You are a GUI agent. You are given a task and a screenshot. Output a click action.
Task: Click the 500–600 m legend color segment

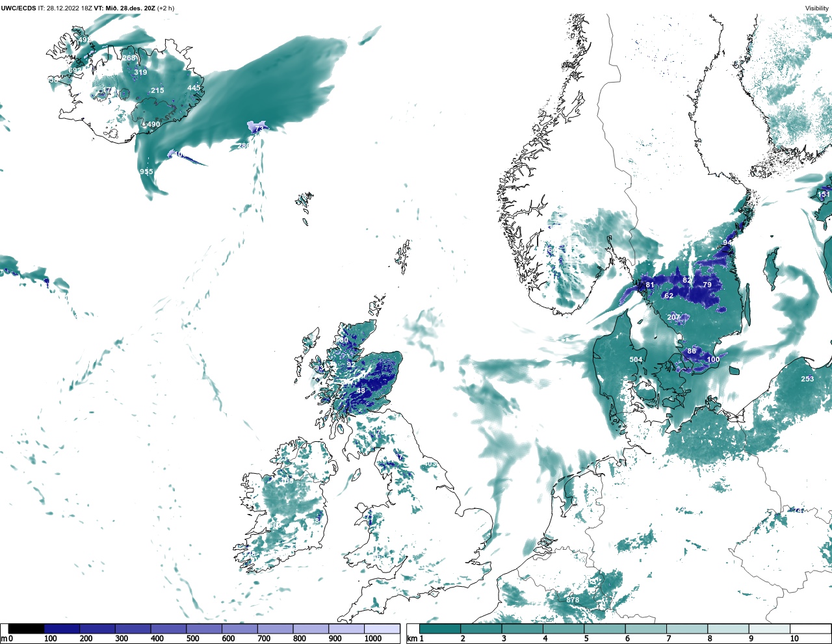tap(203, 628)
